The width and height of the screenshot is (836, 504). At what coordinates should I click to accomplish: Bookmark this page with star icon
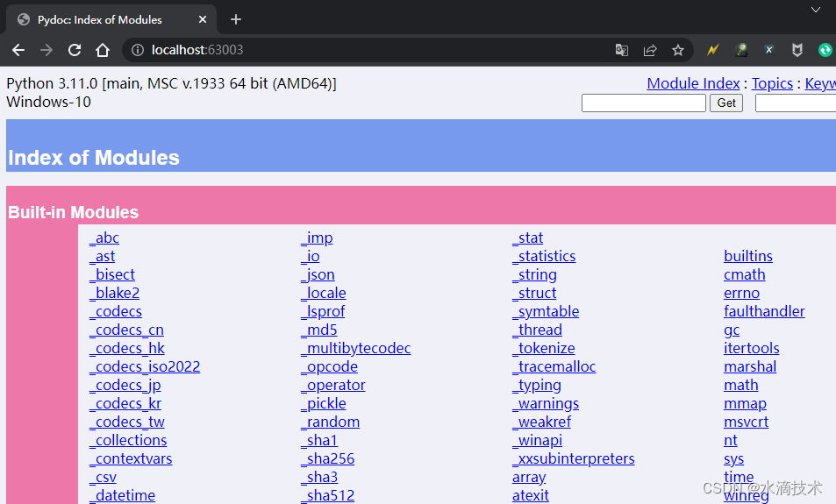677,50
